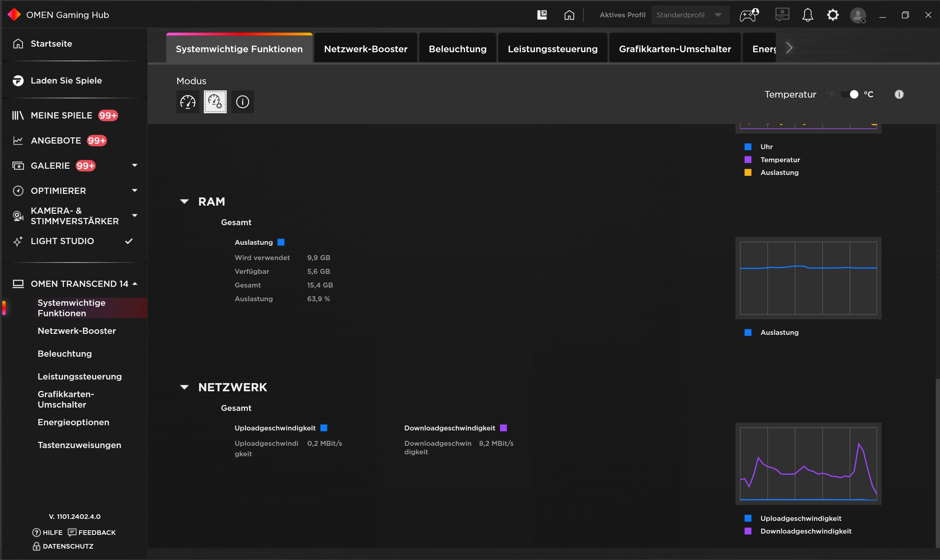Open the Modus info icon

(242, 101)
